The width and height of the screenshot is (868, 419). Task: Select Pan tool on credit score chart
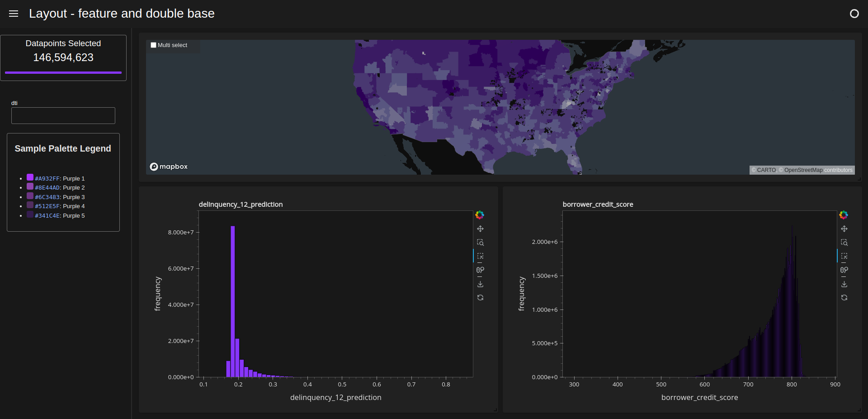[x=844, y=229]
